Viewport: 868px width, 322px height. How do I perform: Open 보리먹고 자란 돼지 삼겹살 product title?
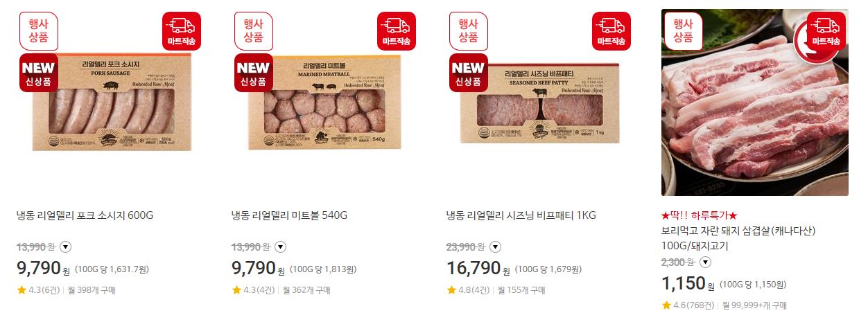[x=739, y=238]
